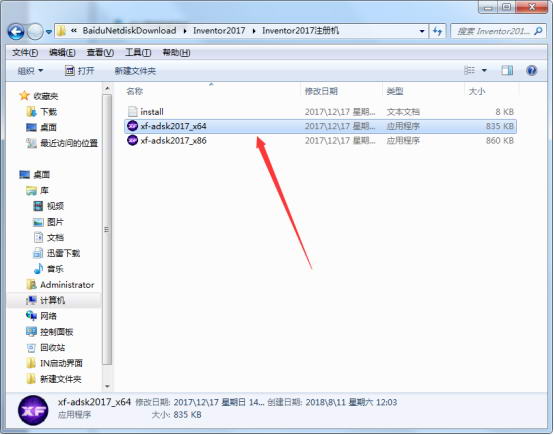The image size is (554, 435).
Task: Toggle the preview pane button
Action: (x=507, y=71)
